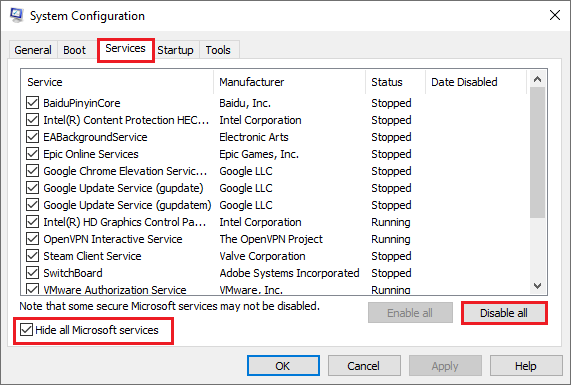Viewport: 571px width, 385px height.
Task: Uncheck the EABackgroundService checkbox
Action: pos(32,137)
